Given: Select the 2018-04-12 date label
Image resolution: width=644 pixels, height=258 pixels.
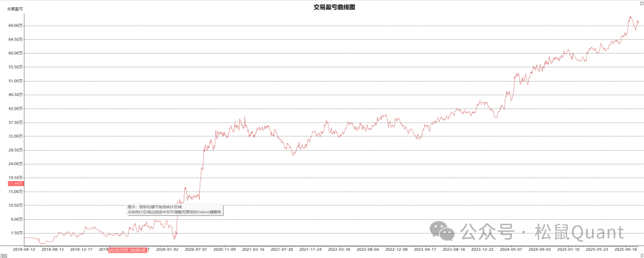Looking at the screenshot, I should tap(24, 250).
